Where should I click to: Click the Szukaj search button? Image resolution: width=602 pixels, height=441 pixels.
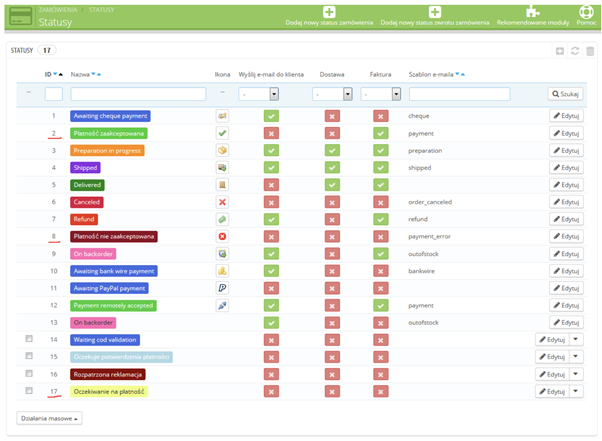click(565, 94)
